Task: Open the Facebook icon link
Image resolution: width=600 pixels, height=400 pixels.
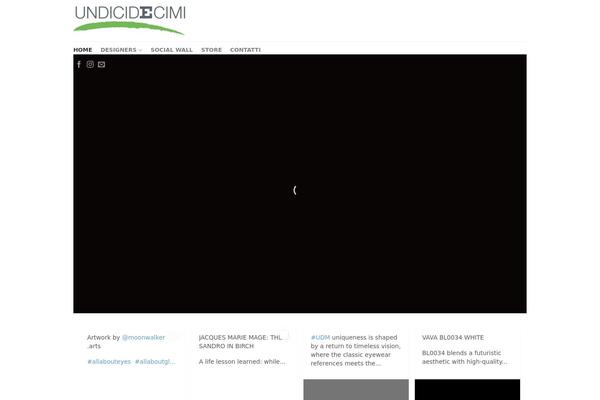Action: coord(79,64)
